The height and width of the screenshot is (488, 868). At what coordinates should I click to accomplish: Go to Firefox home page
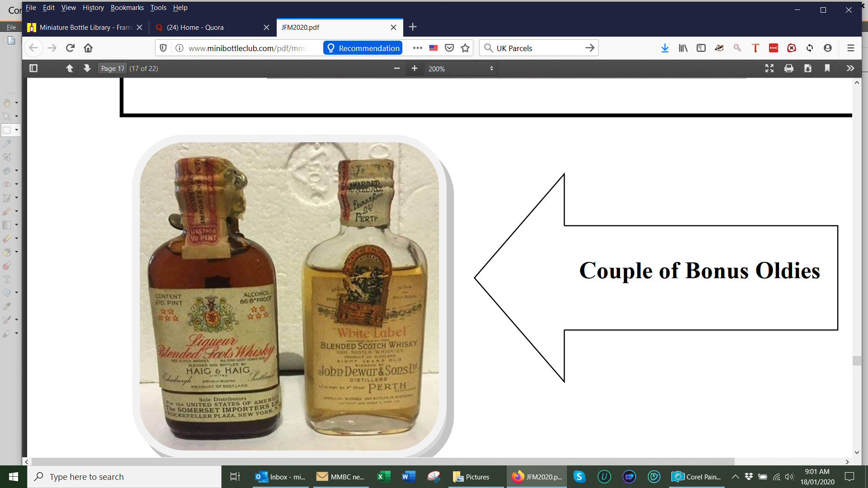(88, 48)
